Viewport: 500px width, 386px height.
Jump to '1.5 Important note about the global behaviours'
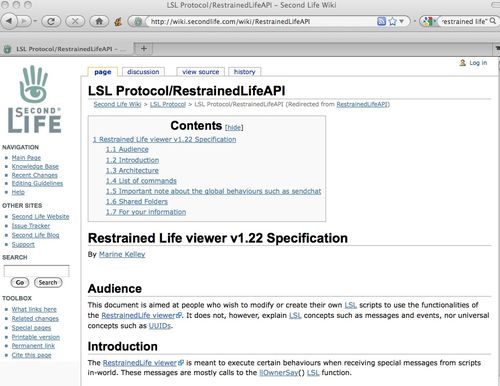coord(214,191)
